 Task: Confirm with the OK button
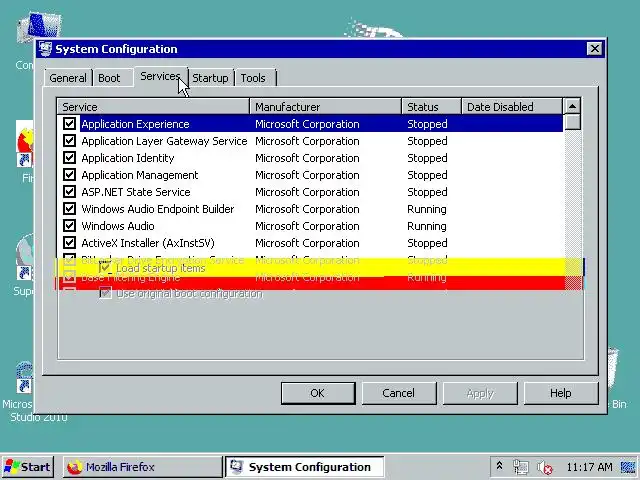click(318, 393)
